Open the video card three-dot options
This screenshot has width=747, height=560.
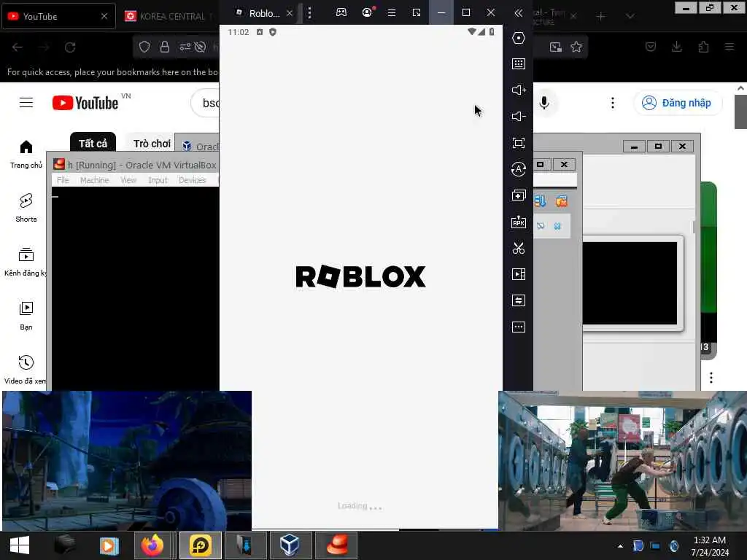point(711,378)
